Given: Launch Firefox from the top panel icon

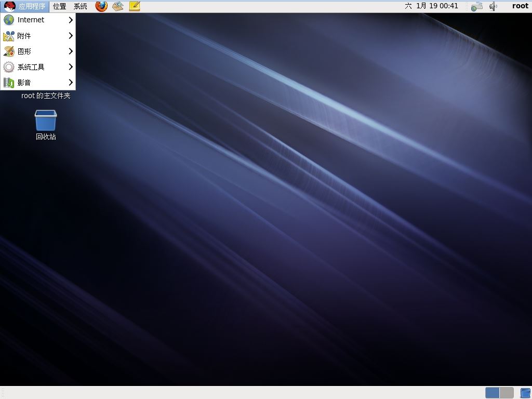Looking at the screenshot, I should [x=101, y=6].
